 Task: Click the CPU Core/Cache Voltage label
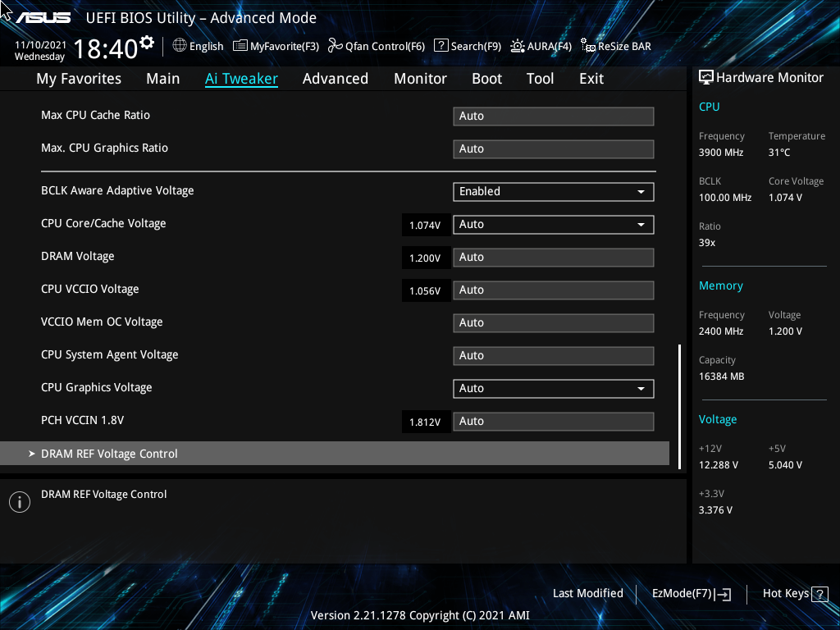click(x=103, y=223)
